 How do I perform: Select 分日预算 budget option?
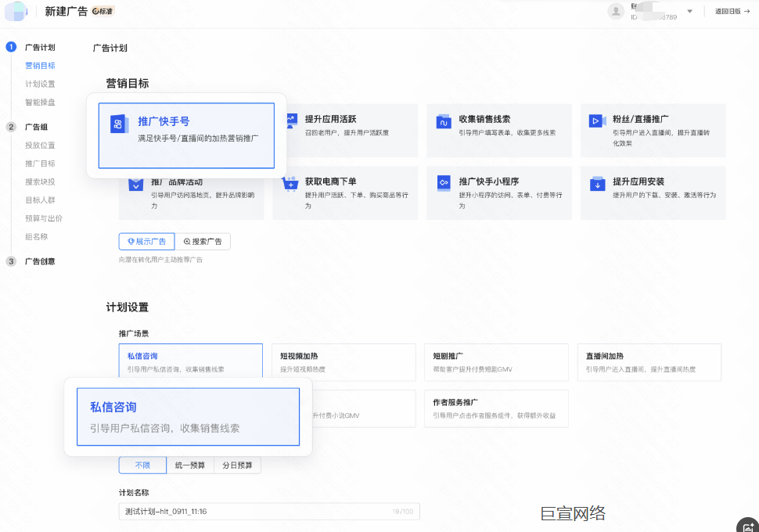(237, 465)
